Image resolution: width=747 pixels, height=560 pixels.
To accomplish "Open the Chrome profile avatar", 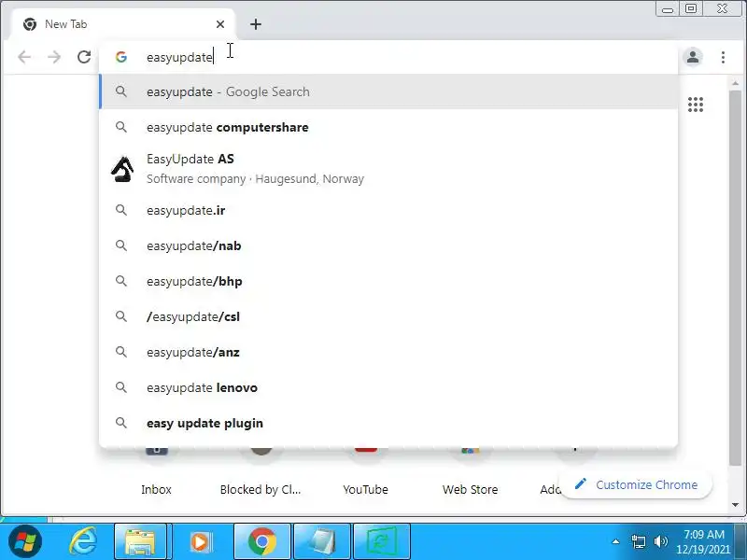I will click(693, 57).
